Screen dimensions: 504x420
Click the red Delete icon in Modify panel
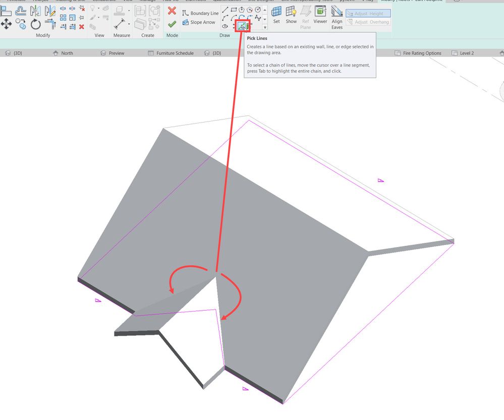[x=82, y=27]
